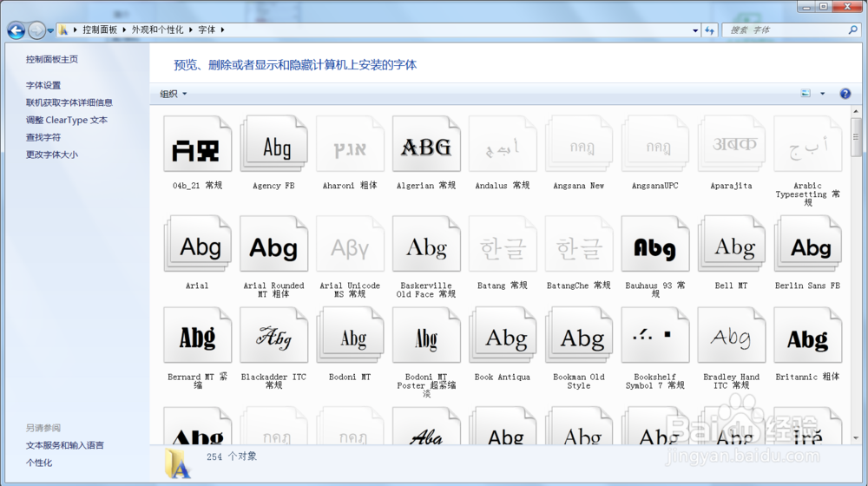Select the Britannic font icon
Screen dimensions: 868x486
807,336
